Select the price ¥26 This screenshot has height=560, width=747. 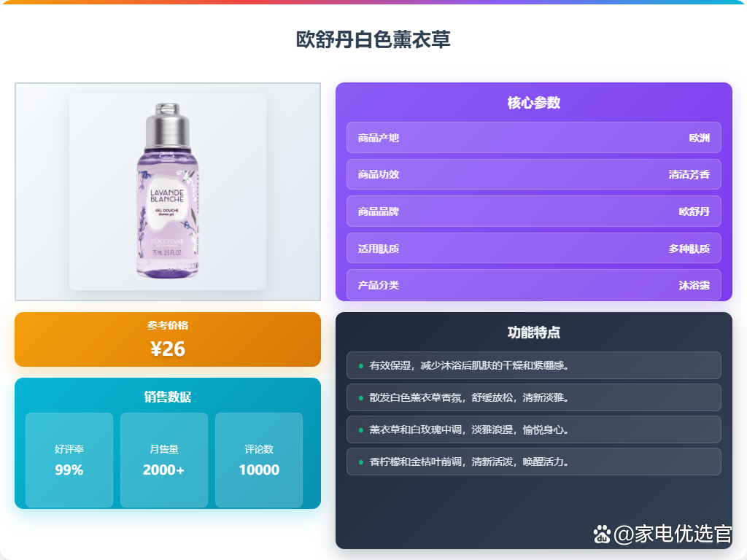pos(168,349)
